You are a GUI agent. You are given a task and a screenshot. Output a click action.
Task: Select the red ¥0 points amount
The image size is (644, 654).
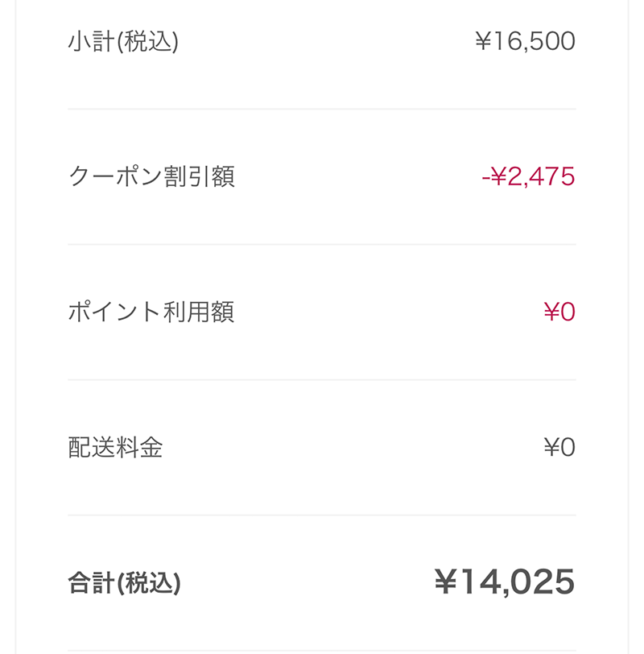(x=559, y=312)
